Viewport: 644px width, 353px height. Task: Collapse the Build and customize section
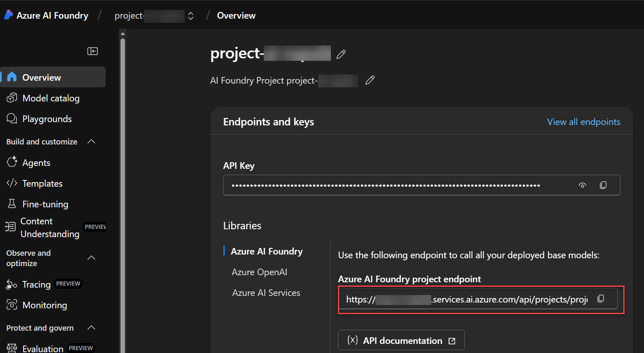tap(91, 141)
